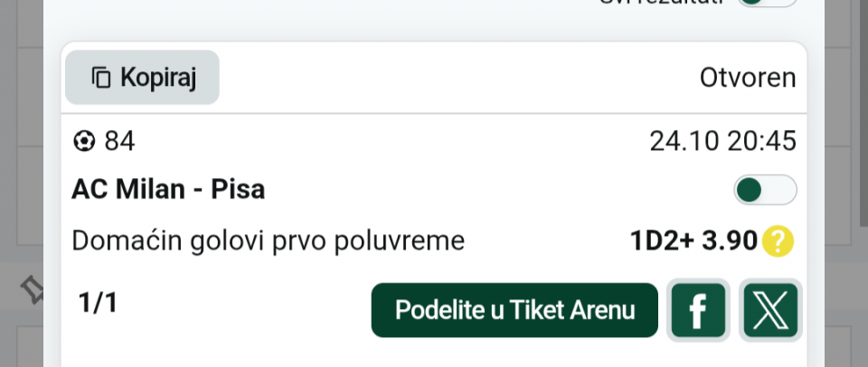
Task: Click the dimmed background right of the dialog
Action: click(846, 181)
